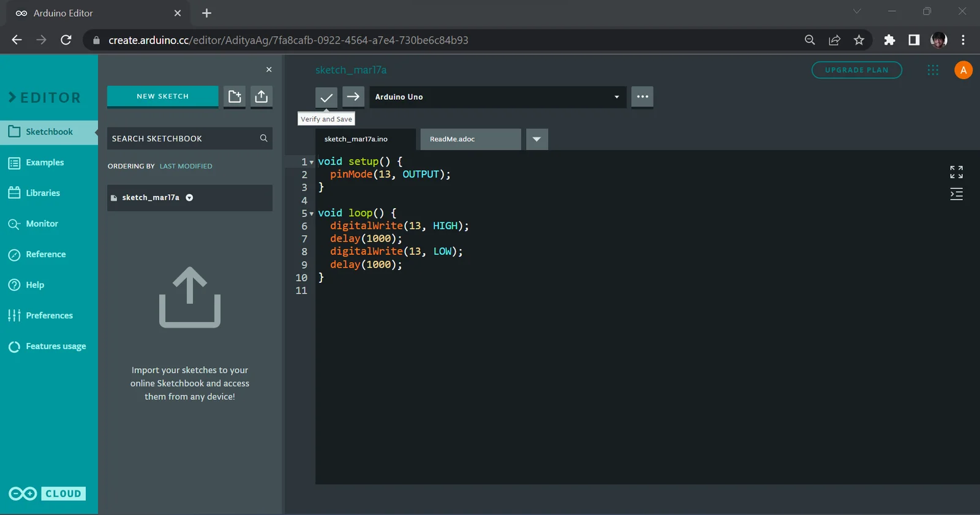The width and height of the screenshot is (980, 515).
Task: Open sketch_mar17a item options dropdown
Action: pyautogui.click(x=189, y=198)
